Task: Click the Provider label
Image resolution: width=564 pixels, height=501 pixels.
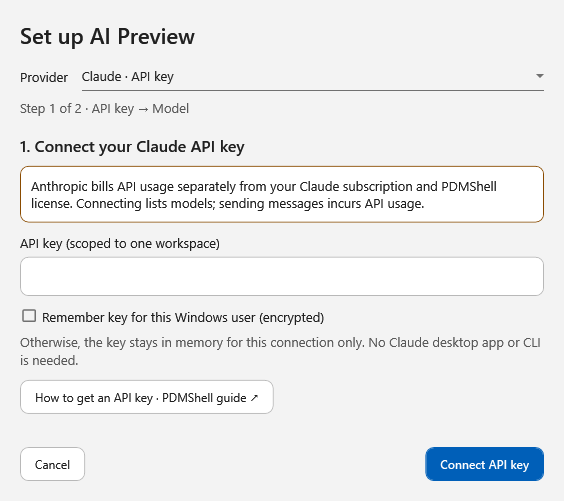Action: coord(44,77)
